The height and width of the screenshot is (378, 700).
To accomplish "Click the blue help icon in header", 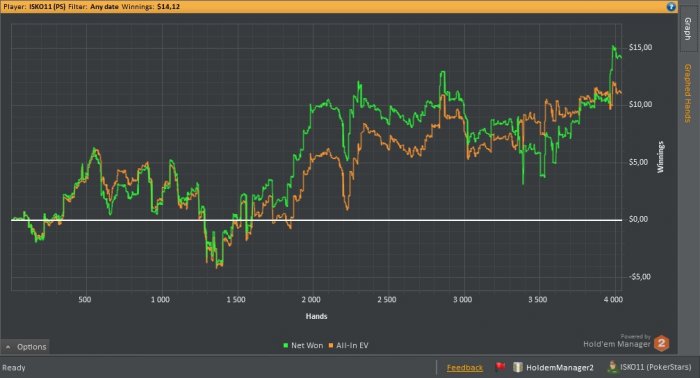I will pos(671,7).
